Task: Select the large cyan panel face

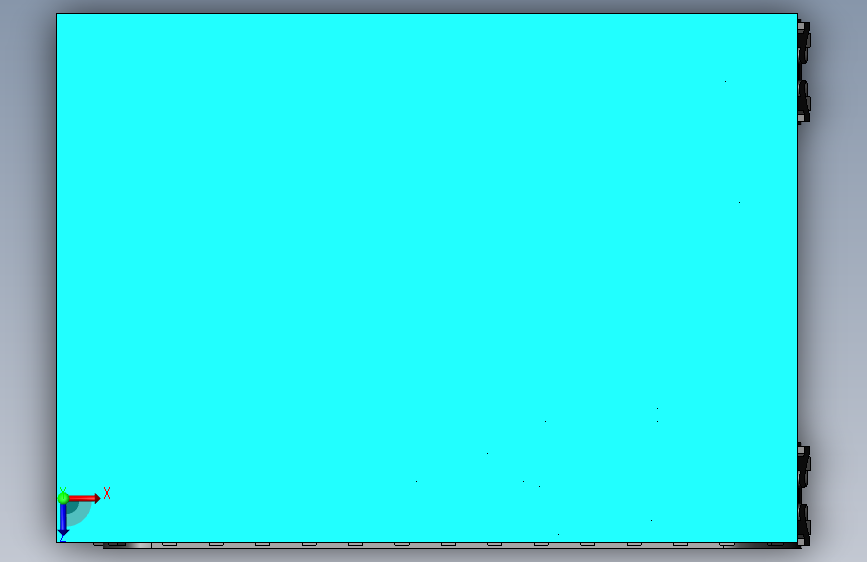Action: pyautogui.click(x=426, y=278)
